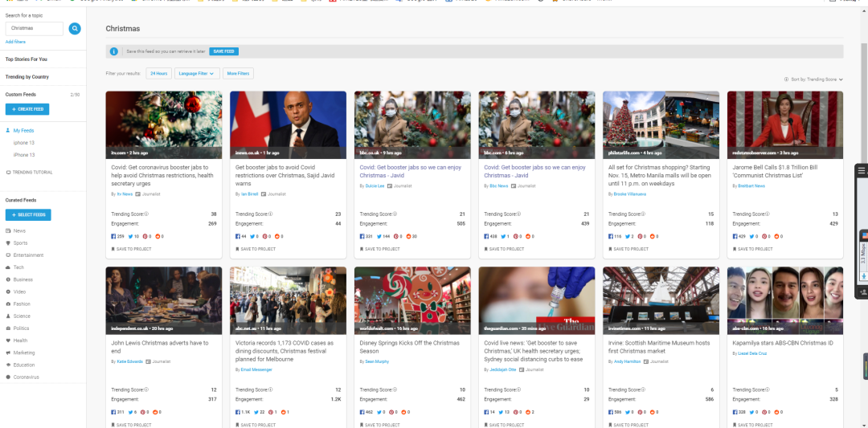Image resolution: width=868 pixels, height=428 pixels.
Task: Click the Facebook icon on the itv.com card
Action: (x=113, y=236)
